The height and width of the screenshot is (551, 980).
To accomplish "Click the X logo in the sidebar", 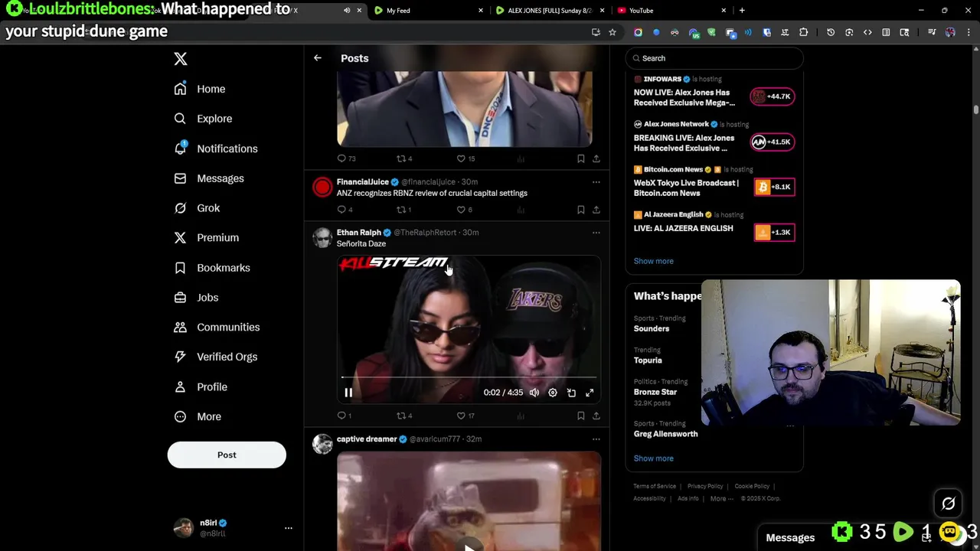I will 181,59.
